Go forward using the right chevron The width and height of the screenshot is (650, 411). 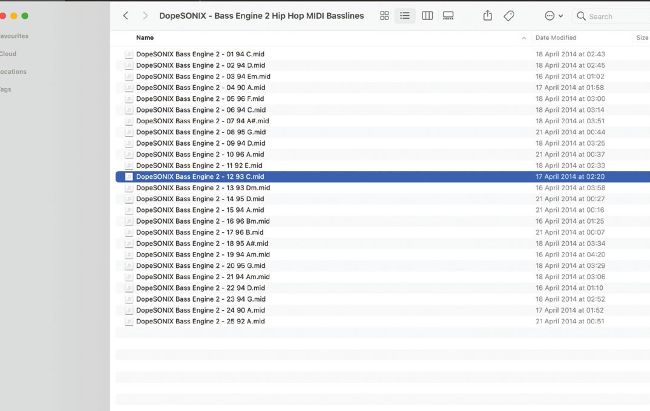[x=145, y=16]
